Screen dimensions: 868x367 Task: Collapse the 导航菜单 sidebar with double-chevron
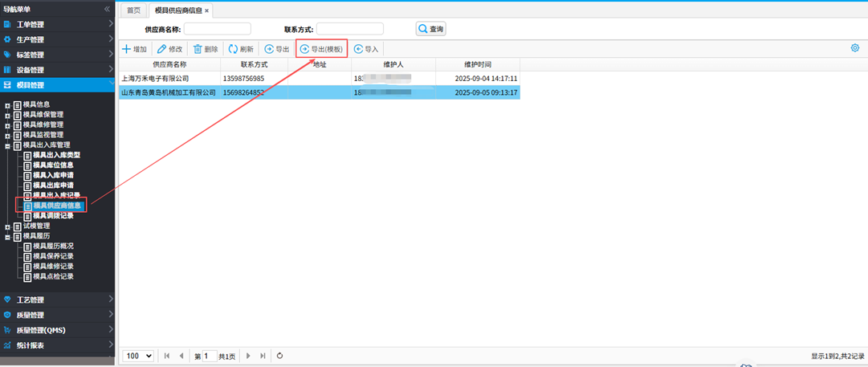108,9
